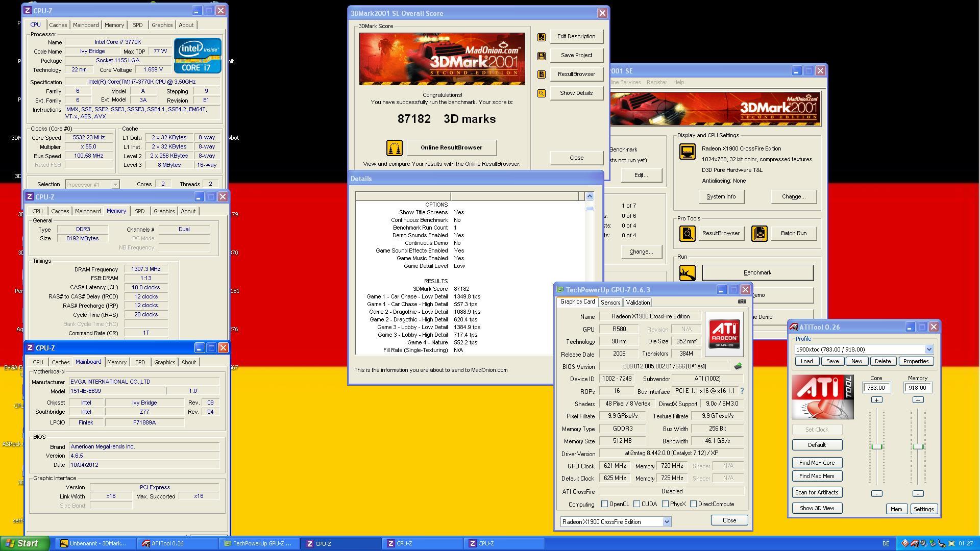The height and width of the screenshot is (551, 980).
Task: Toggle the DirectCompute checkbox in GPU-Z
Action: pyautogui.click(x=694, y=504)
